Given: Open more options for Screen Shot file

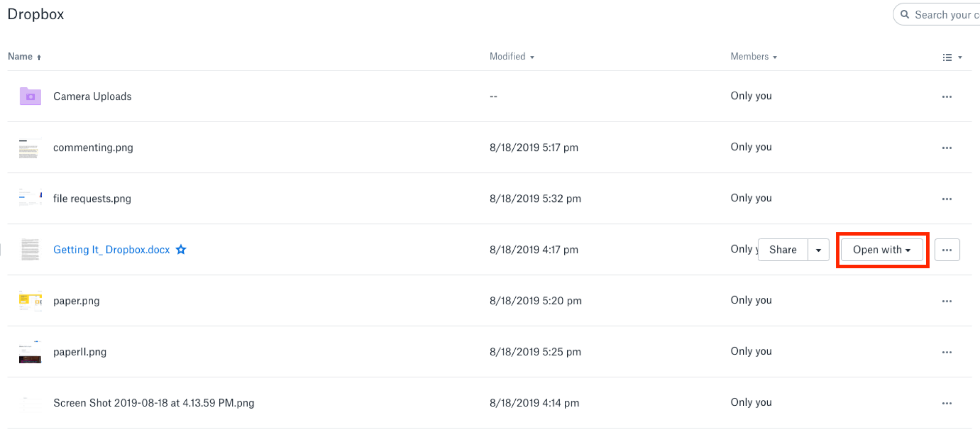Looking at the screenshot, I should (x=947, y=403).
